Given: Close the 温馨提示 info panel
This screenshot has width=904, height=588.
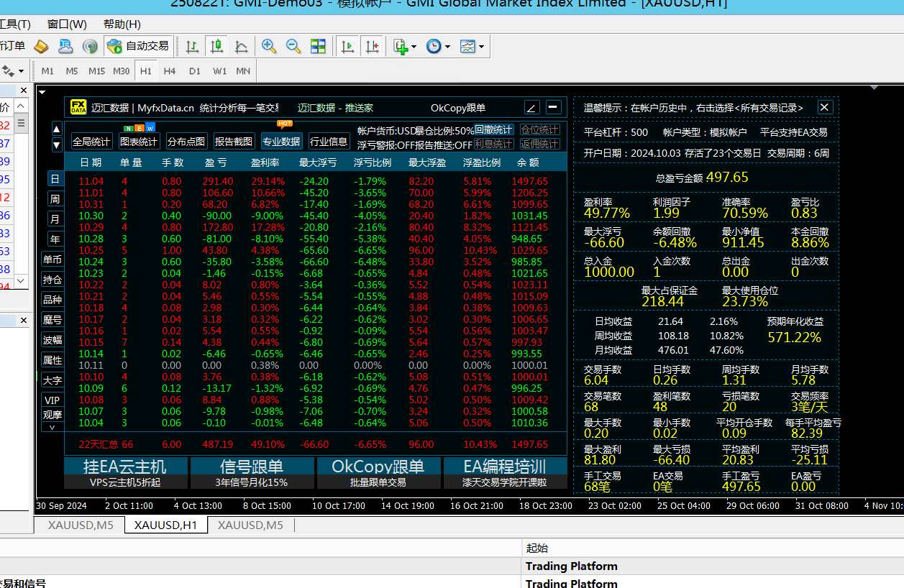Looking at the screenshot, I should coord(825,107).
